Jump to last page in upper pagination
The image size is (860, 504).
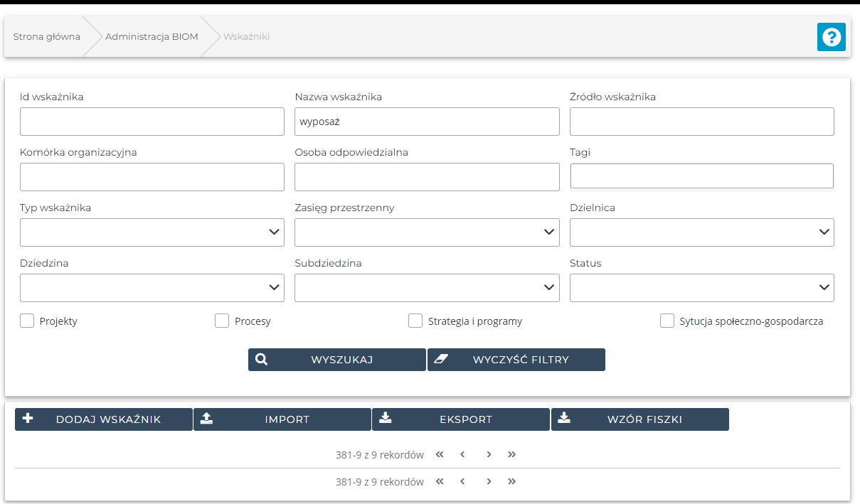[511, 454]
